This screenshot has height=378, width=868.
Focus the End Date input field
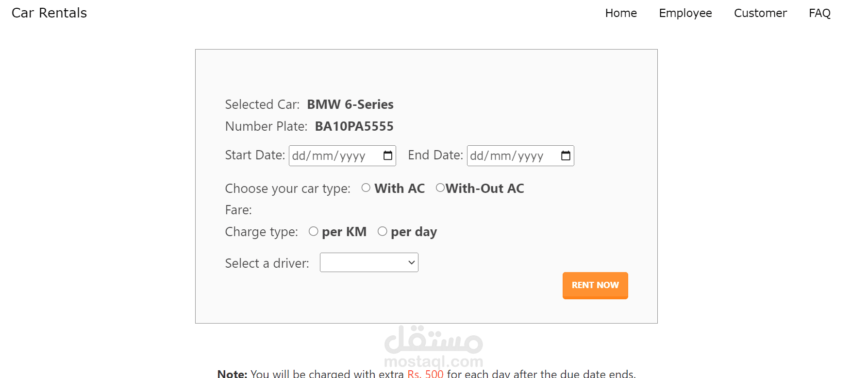pyautogui.click(x=520, y=155)
